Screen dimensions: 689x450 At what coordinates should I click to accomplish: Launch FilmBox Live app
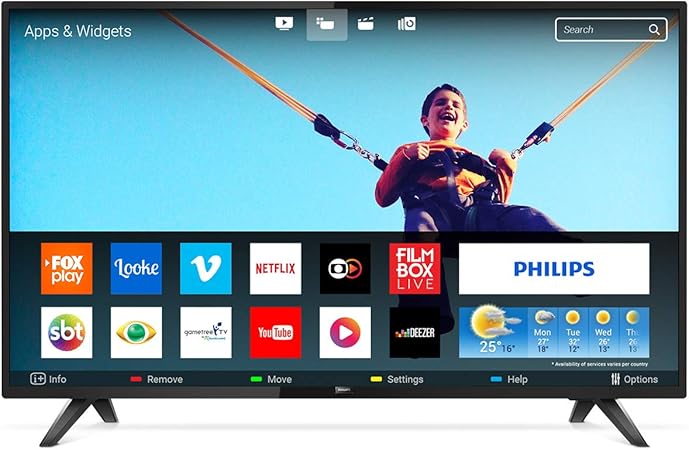[415, 269]
